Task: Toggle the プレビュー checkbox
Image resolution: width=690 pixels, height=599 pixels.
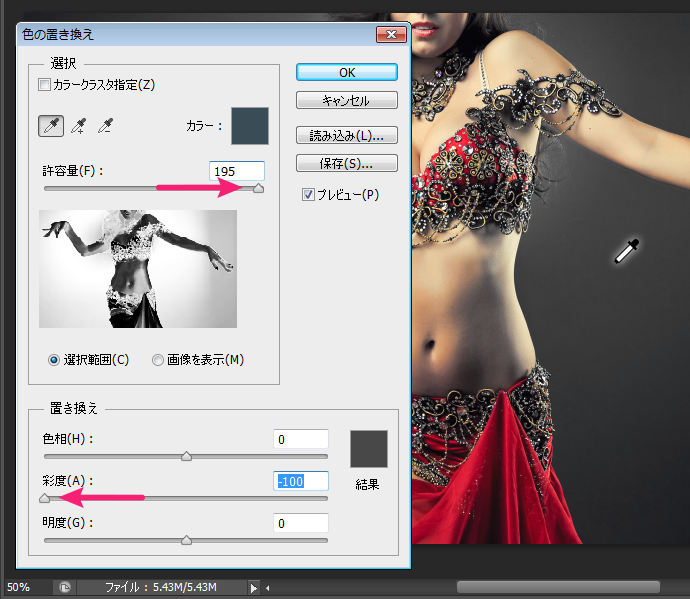Action: pyautogui.click(x=309, y=195)
